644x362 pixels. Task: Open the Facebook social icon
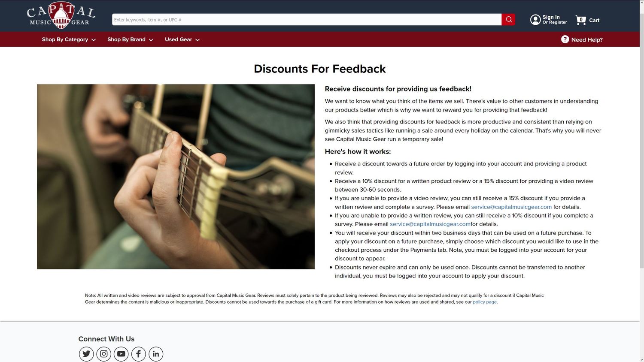138,354
